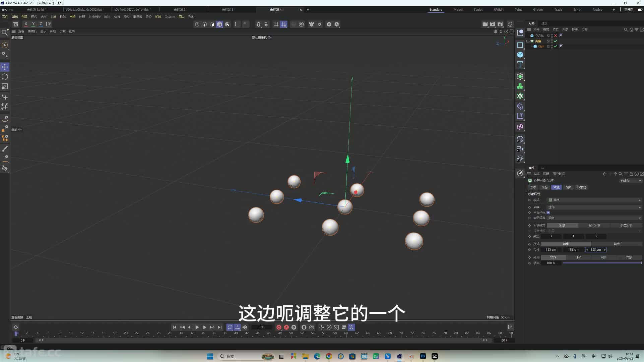Open the cloner Mode grid dropdown
The height and width of the screenshot is (362, 644).
tap(594, 200)
